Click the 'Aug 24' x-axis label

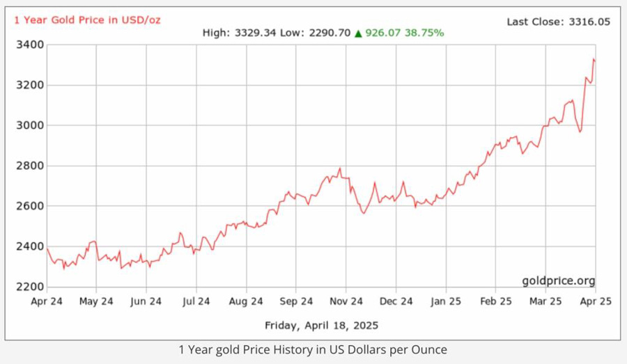tap(246, 301)
